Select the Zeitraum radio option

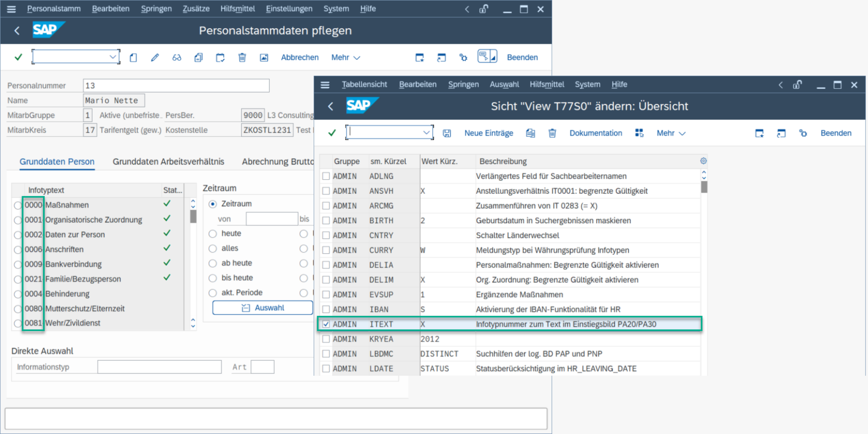pyautogui.click(x=212, y=203)
